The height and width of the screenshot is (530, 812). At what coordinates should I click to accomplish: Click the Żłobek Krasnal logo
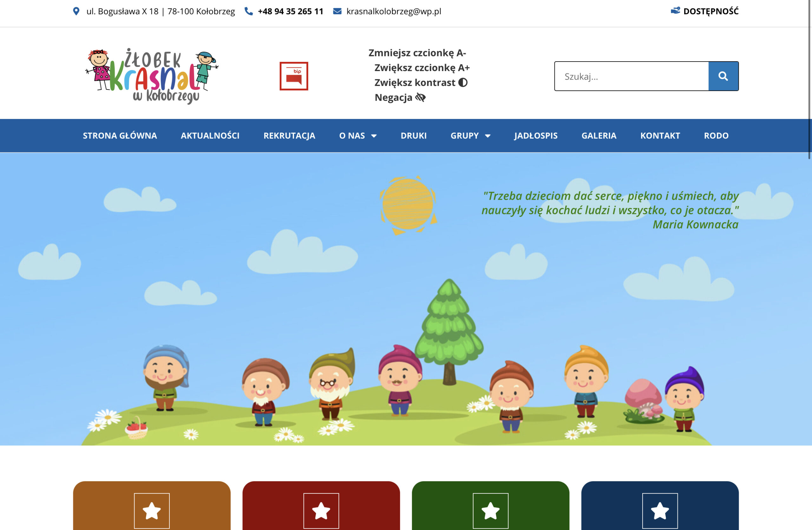click(152, 76)
